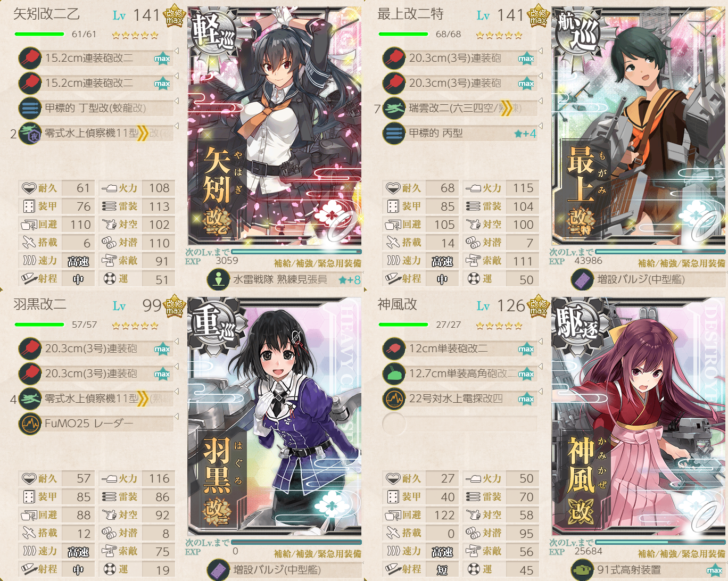Open the Kamikaze Kai destroyer card
This screenshot has height=581, width=728.
click(639, 417)
